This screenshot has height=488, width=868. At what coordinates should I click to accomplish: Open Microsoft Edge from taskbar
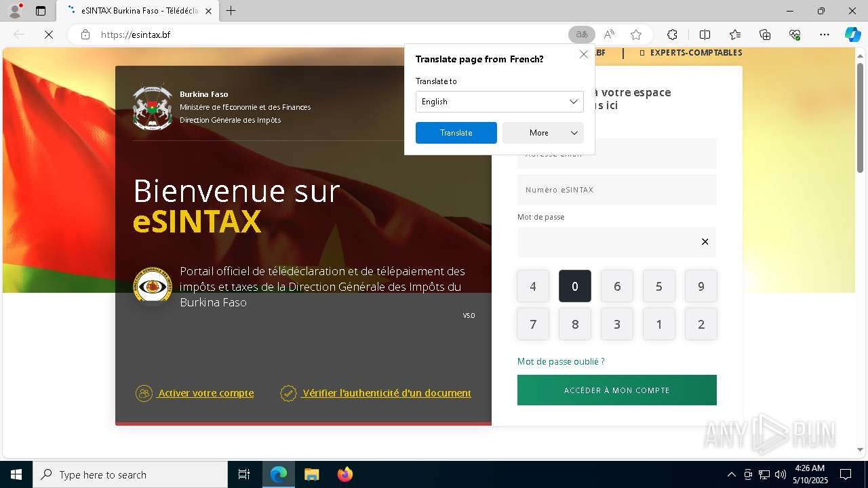click(x=279, y=474)
